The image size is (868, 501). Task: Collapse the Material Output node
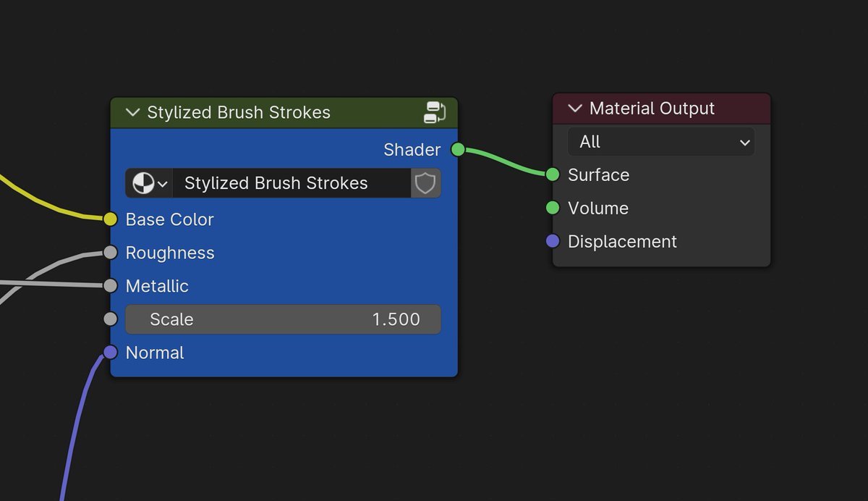[575, 109]
